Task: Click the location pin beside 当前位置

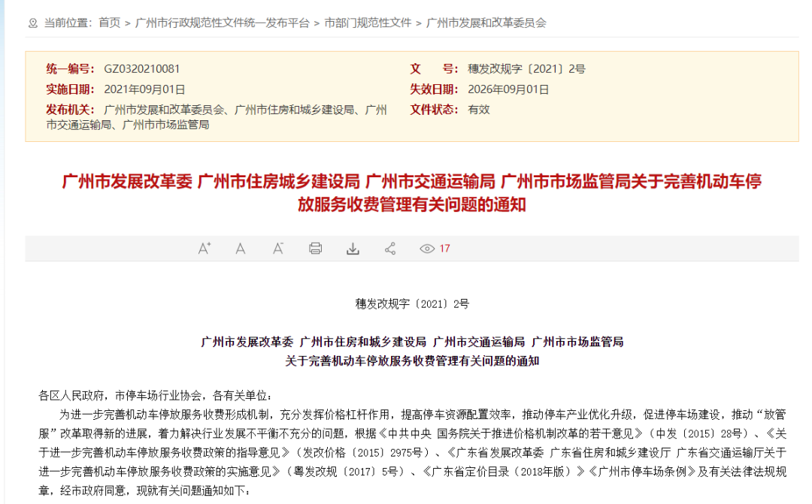Action: click(x=32, y=23)
